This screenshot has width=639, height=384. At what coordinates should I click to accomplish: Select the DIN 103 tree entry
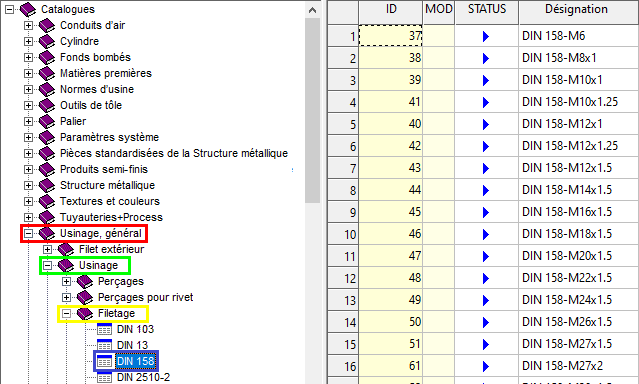[x=135, y=329]
